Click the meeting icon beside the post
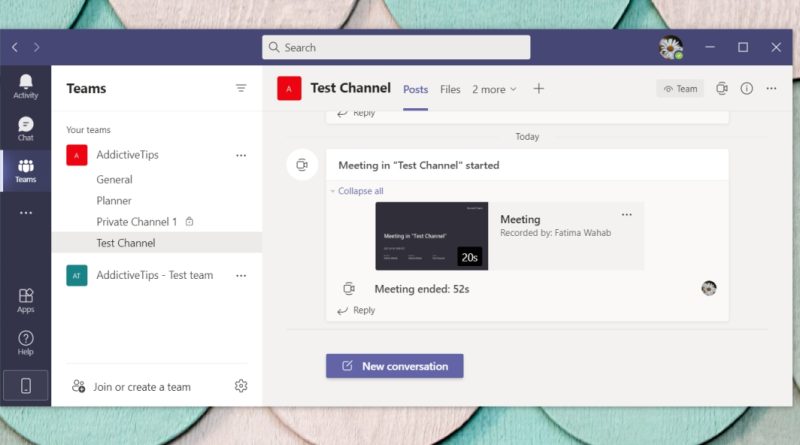The width and height of the screenshot is (800, 445). point(302,165)
